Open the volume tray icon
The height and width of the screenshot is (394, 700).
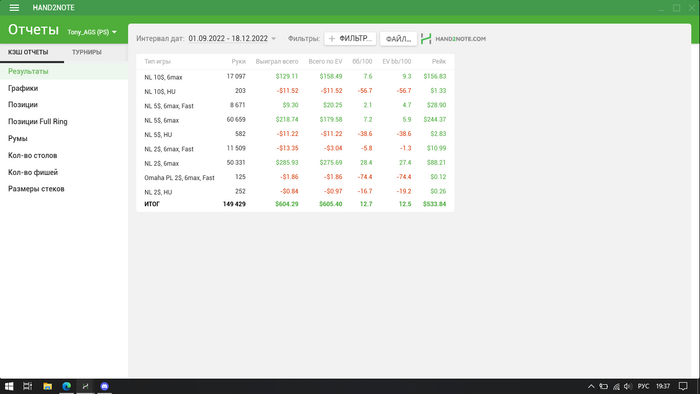[x=628, y=386]
